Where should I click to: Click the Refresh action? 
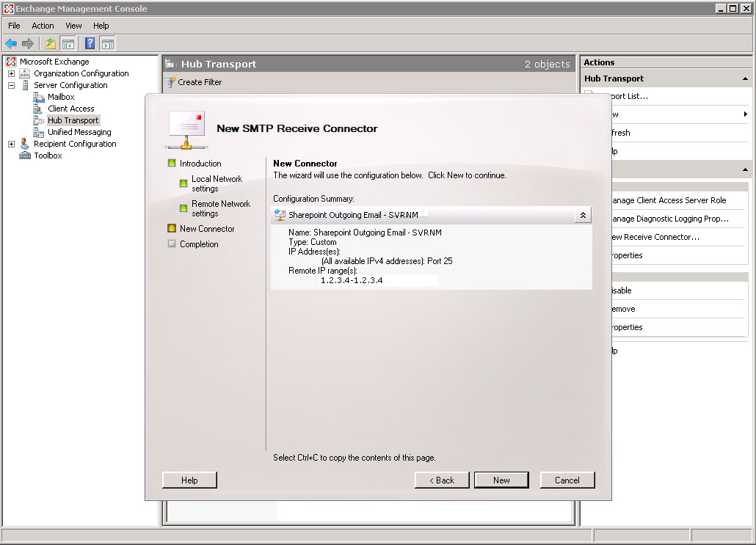621,133
